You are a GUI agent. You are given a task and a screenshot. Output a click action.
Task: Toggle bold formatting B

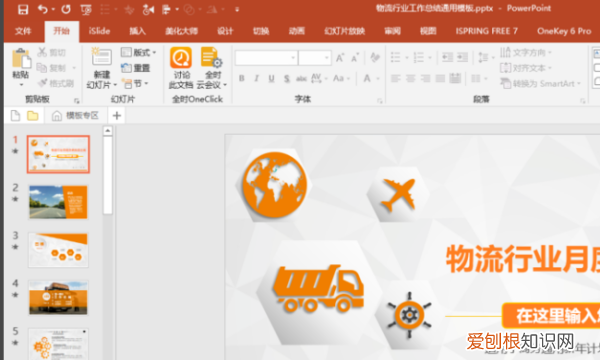click(x=242, y=78)
